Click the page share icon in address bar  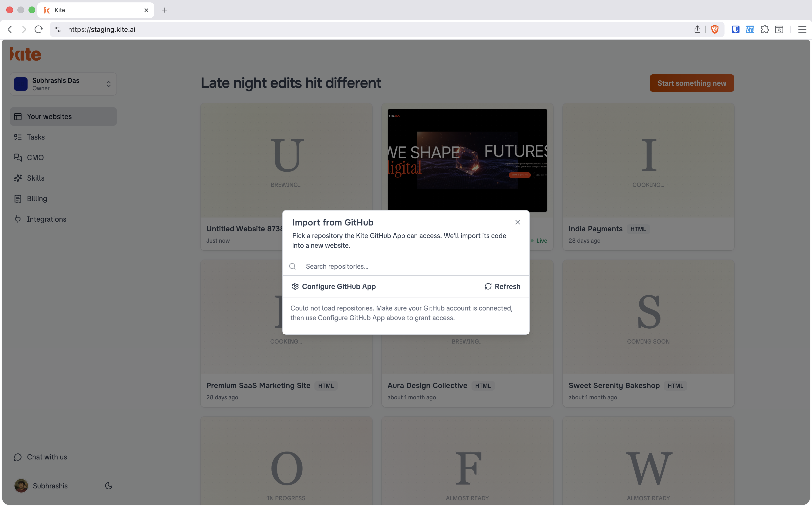pyautogui.click(x=697, y=29)
